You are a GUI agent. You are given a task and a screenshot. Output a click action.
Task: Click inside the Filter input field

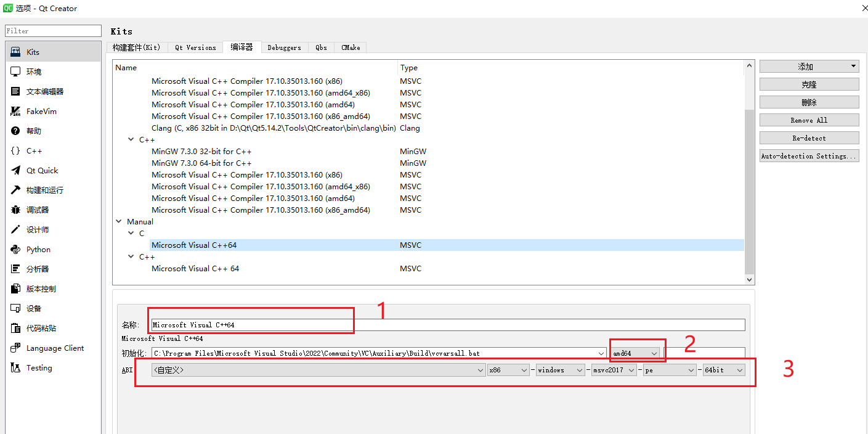point(52,30)
